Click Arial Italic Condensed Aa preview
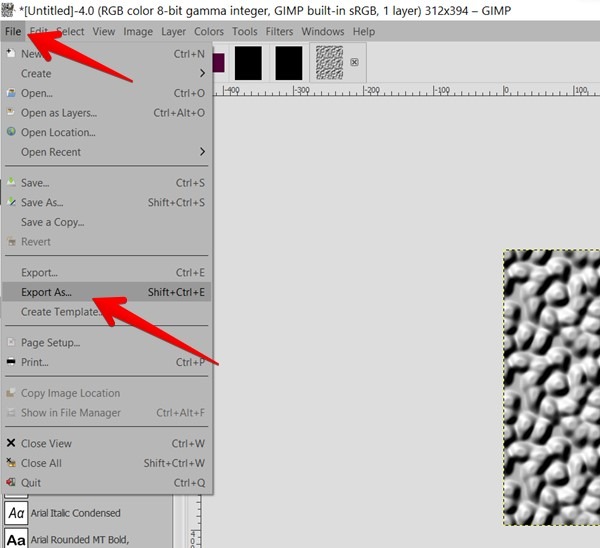The width and height of the screenshot is (600, 548). tap(16, 513)
